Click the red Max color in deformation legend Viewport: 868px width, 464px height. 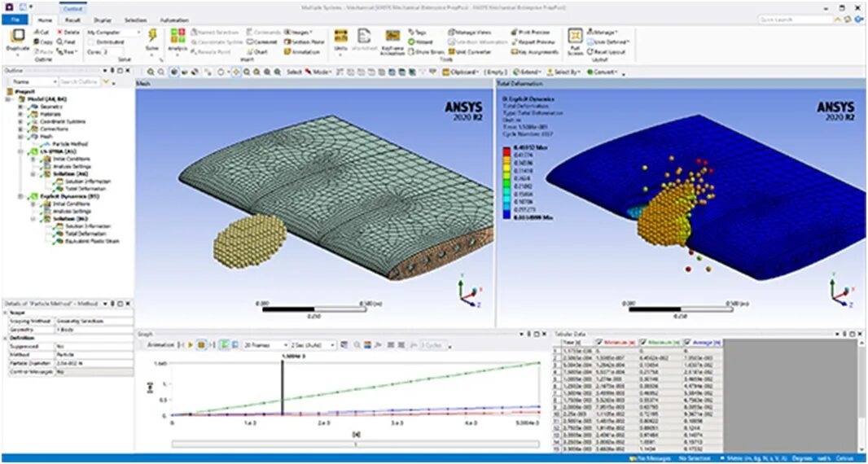coord(506,150)
